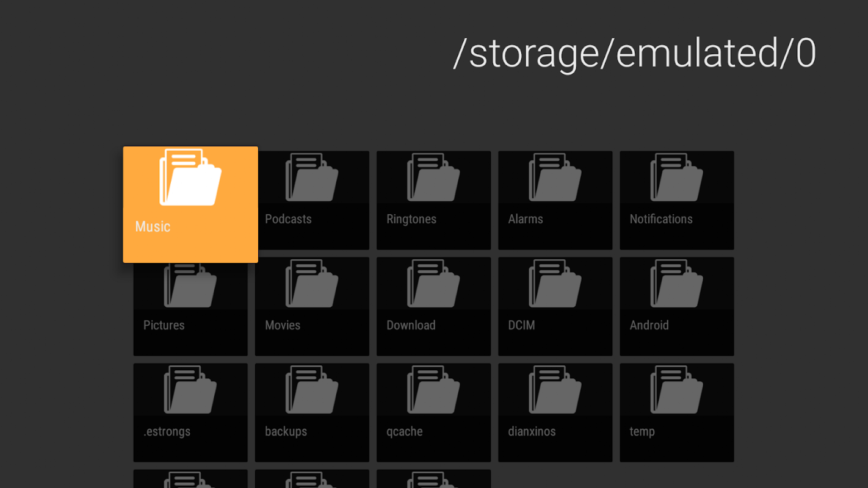Viewport: 868px width, 488px height.
Task: Open the DCIM folder icon
Action: (555, 283)
